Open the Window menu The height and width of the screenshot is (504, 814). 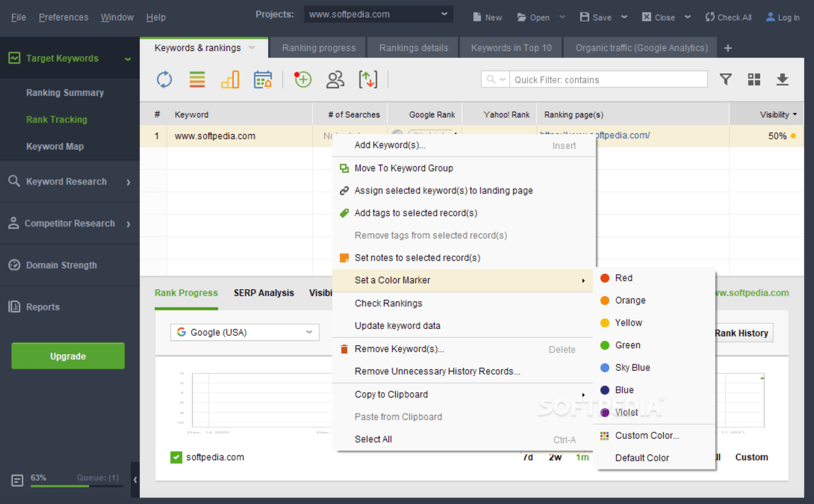(117, 17)
